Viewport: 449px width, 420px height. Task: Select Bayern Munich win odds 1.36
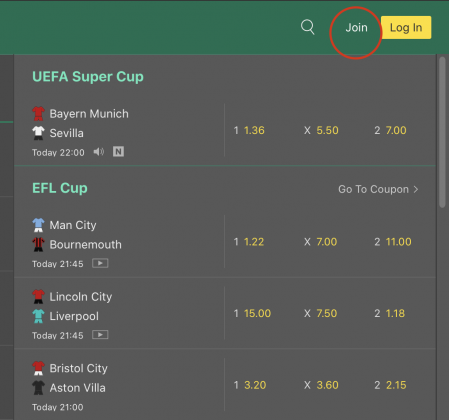point(254,130)
